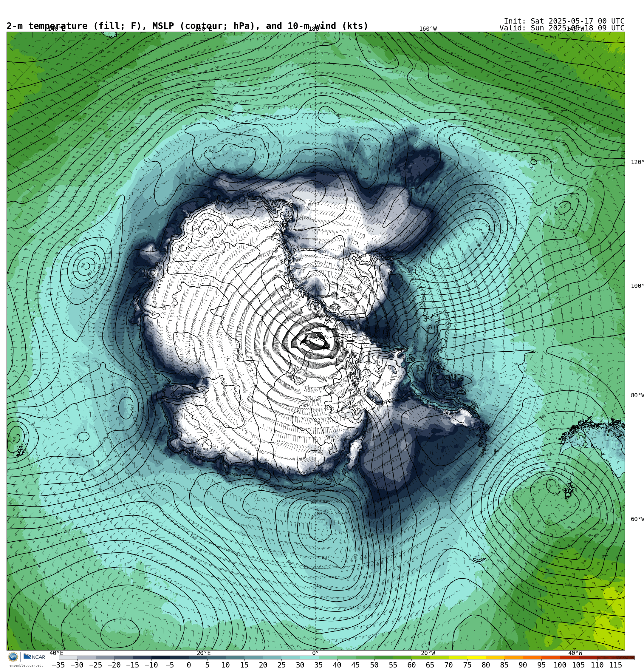
Task: Pick the dark red 105–110 colorbar segment
Action: tap(588, 657)
